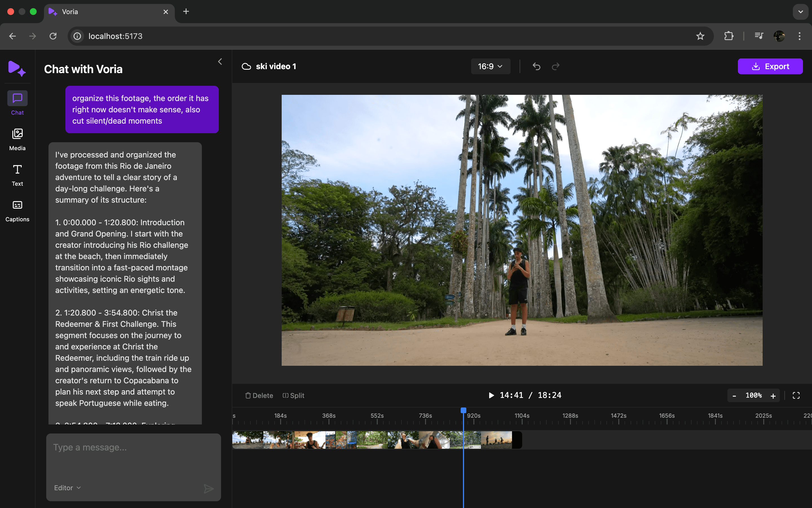Open the Chat panel in sidebar

[x=17, y=103]
